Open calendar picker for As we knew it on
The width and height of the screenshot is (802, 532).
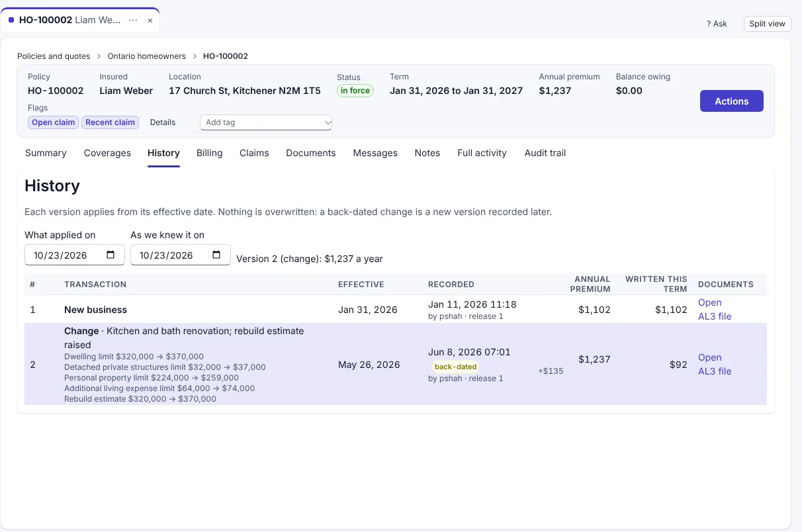click(x=216, y=255)
